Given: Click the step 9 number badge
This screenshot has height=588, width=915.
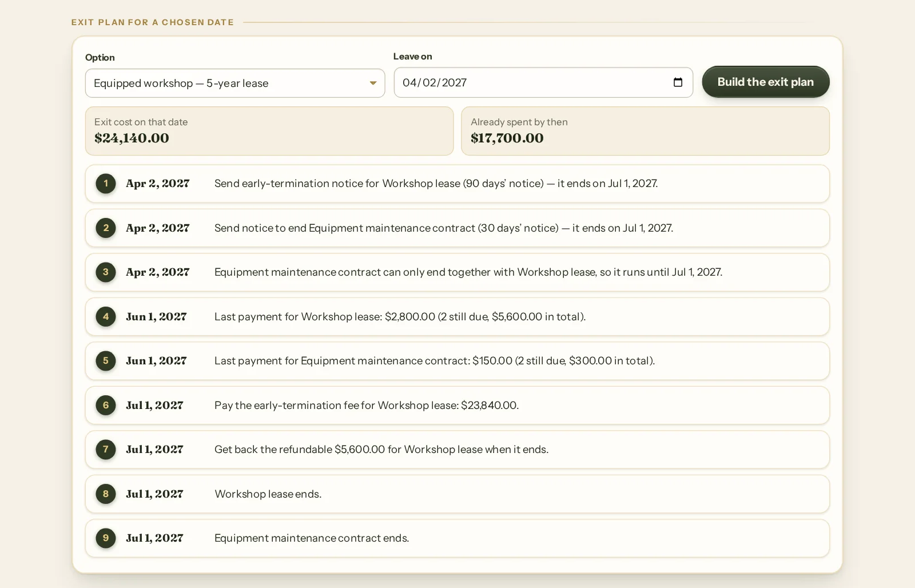Looking at the screenshot, I should pos(106,538).
